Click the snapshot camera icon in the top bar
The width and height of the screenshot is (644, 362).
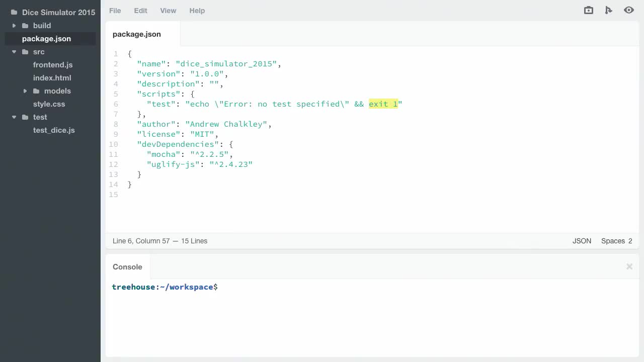point(588,10)
